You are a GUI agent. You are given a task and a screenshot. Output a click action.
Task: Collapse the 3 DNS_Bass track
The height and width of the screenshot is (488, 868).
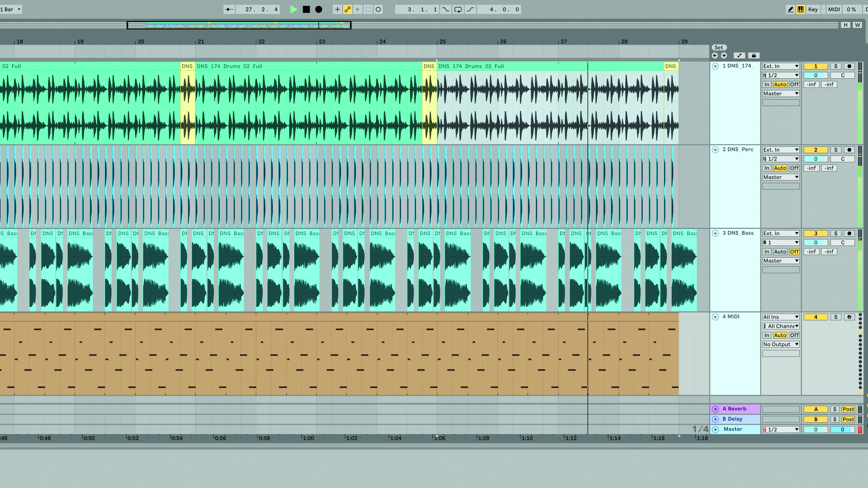[x=715, y=233]
